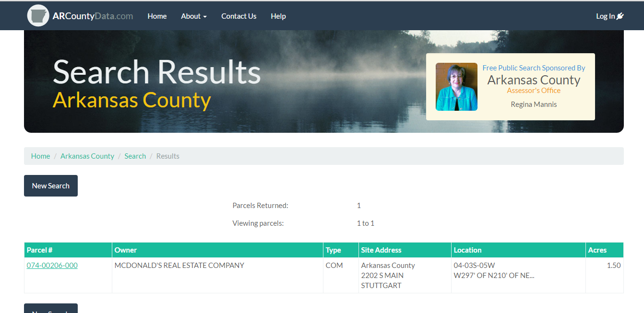
Task: Click the lower New Search button
Action: [50, 310]
